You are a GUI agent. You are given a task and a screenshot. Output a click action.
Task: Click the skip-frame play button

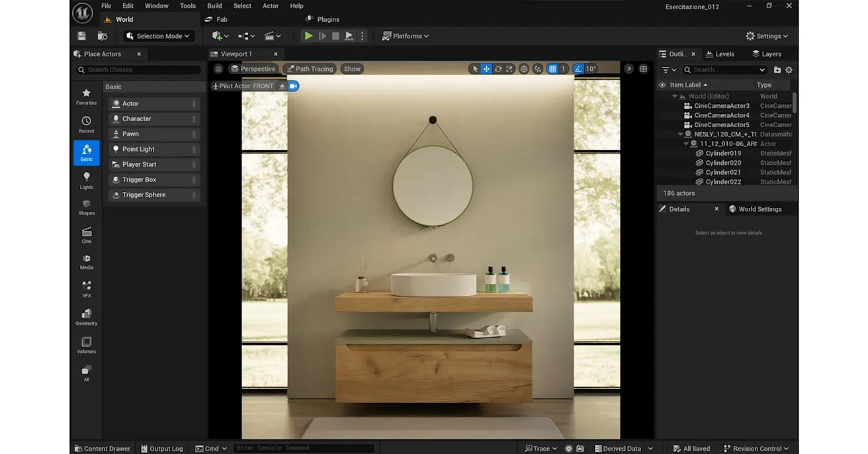322,36
